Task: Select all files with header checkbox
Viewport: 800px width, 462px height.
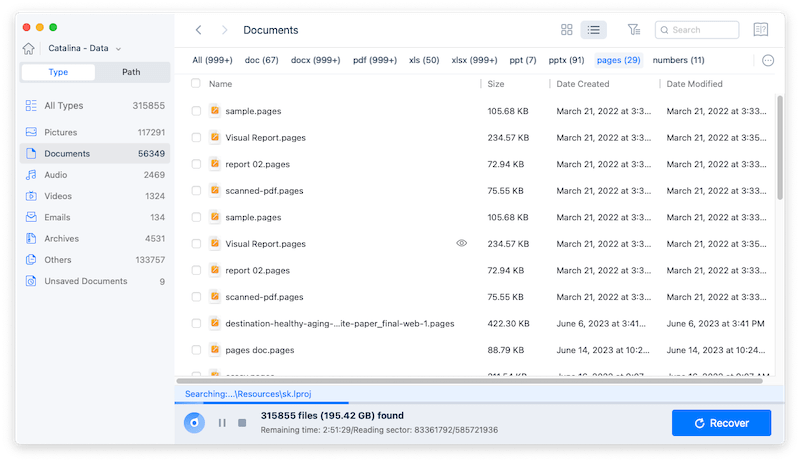Action: [196, 83]
